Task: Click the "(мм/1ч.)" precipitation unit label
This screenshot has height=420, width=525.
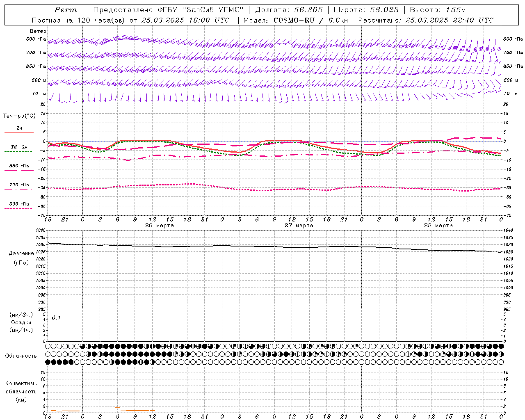Action: tap(21, 330)
